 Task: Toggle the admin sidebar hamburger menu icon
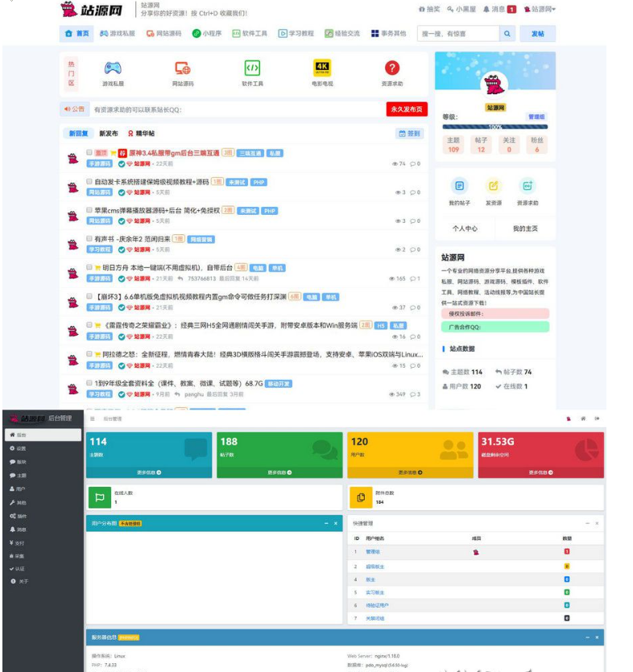click(92, 418)
